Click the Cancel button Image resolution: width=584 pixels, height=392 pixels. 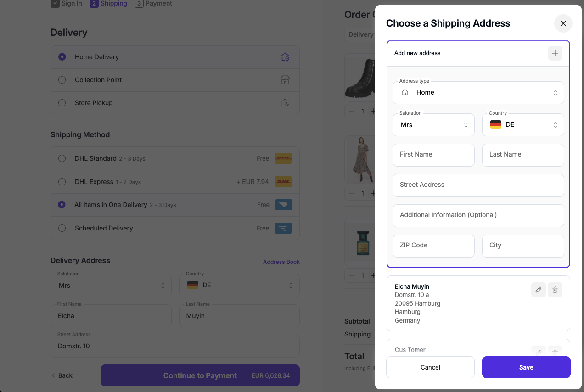point(430,367)
